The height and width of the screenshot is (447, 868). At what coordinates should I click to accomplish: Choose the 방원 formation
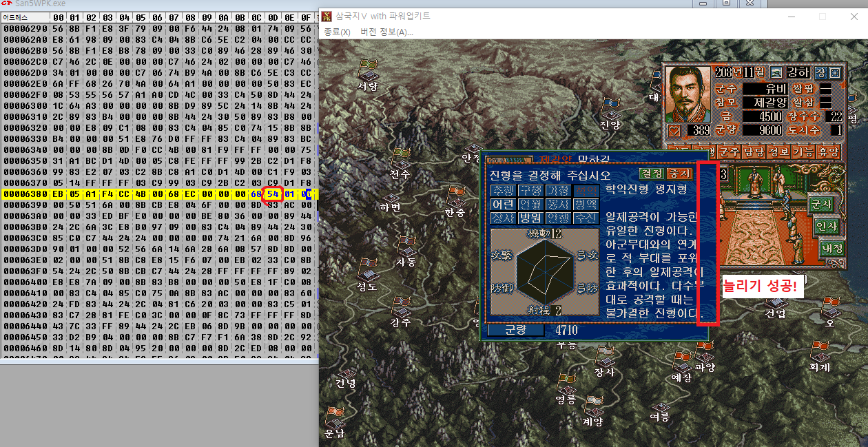(x=530, y=218)
